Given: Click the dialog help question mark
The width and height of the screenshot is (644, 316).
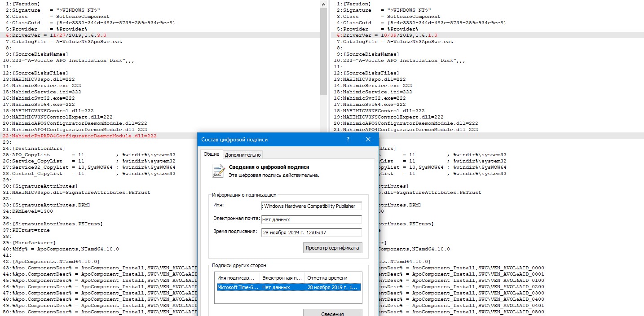Looking at the screenshot, I should (348, 140).
